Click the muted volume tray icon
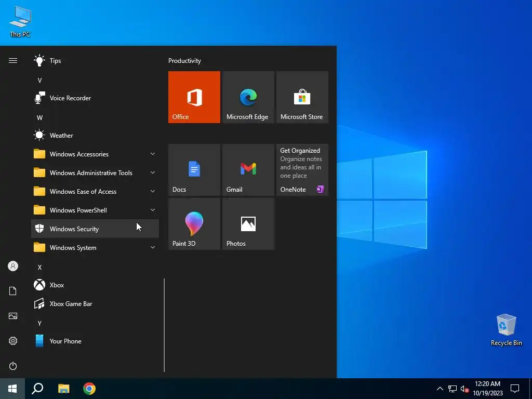532x399 pixels. click(464, 389)
